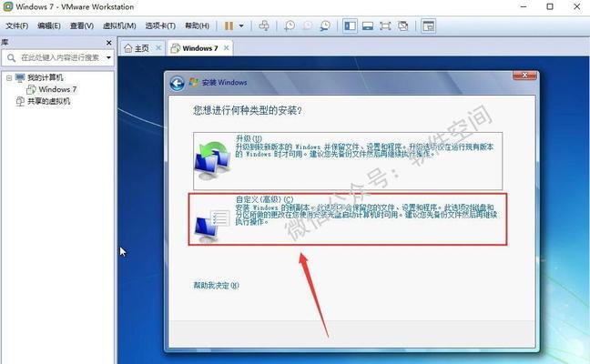Viewport: 590px width, 364px height.
Task: Toggle console view toolbar icon
Action: (428, 26)
